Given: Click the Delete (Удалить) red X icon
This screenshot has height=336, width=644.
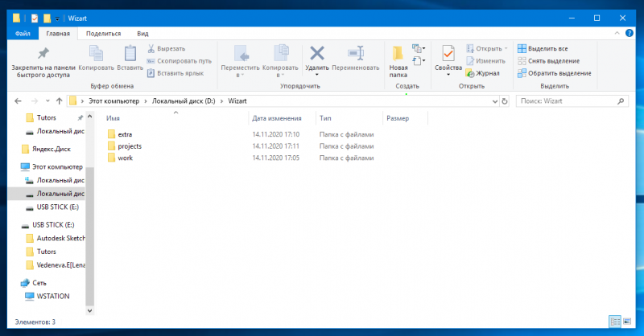Looking at the screenshot, I should point(317,53).
